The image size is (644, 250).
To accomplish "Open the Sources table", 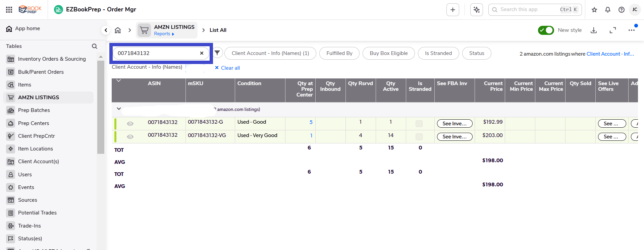I will 49,200.
